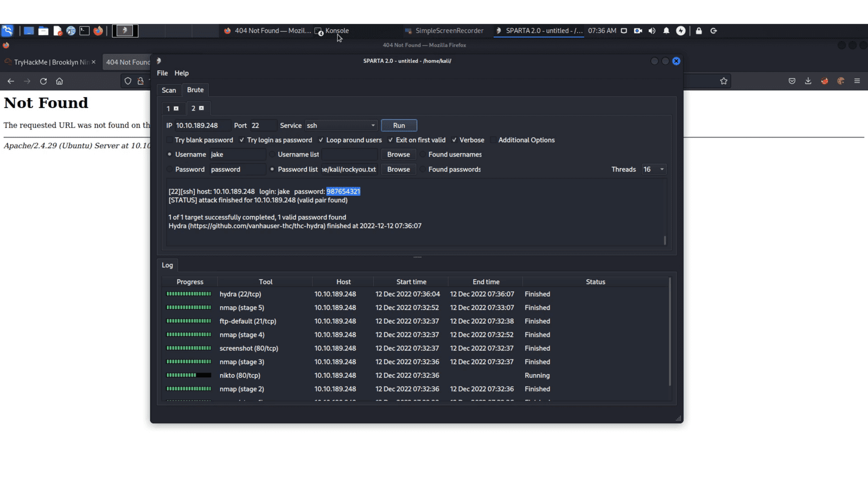Open the Service dropdown showing ssh
The width and height of the screenshot is (868, 488).
point(341,125)
